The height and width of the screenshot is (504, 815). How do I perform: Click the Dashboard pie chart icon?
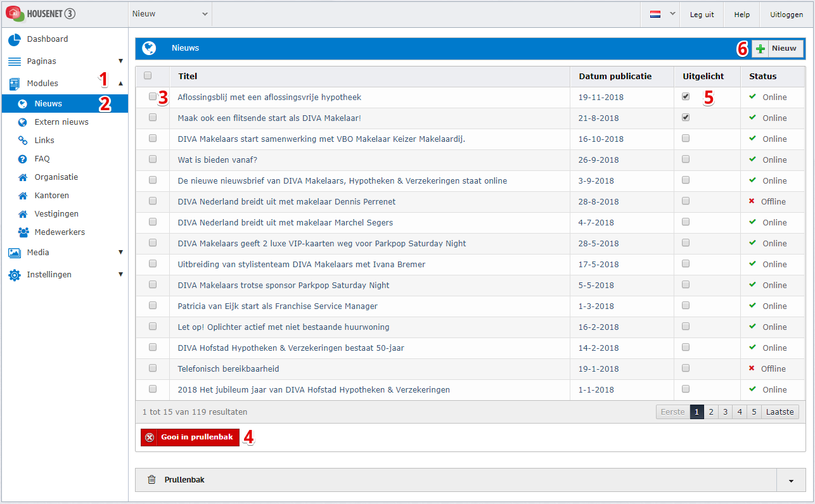[x=14, y=39]
